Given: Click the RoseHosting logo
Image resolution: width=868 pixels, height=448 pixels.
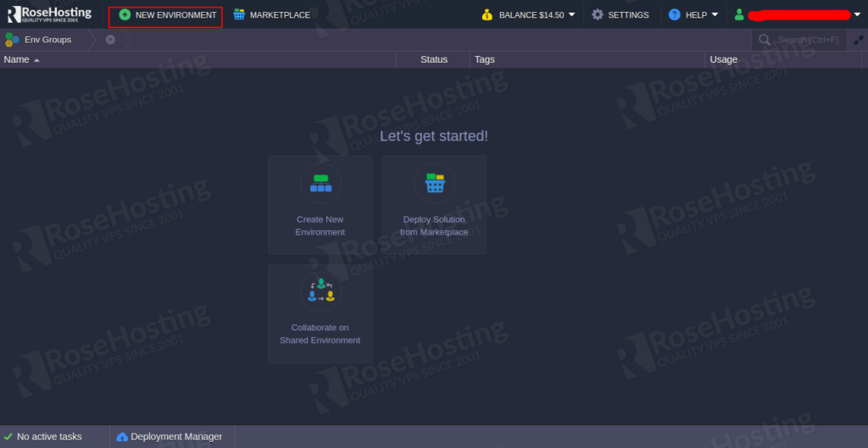Looking at the screenshot, I should coord(49,14).
